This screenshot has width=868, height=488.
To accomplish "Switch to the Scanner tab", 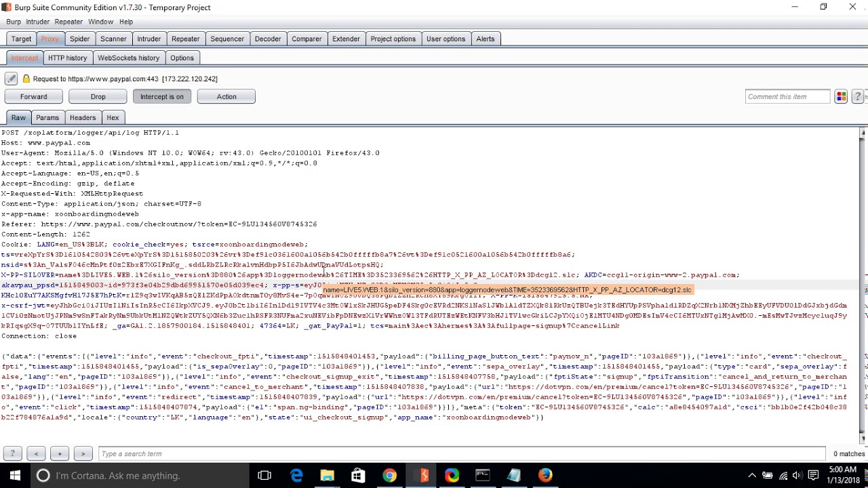I will 113,39.
